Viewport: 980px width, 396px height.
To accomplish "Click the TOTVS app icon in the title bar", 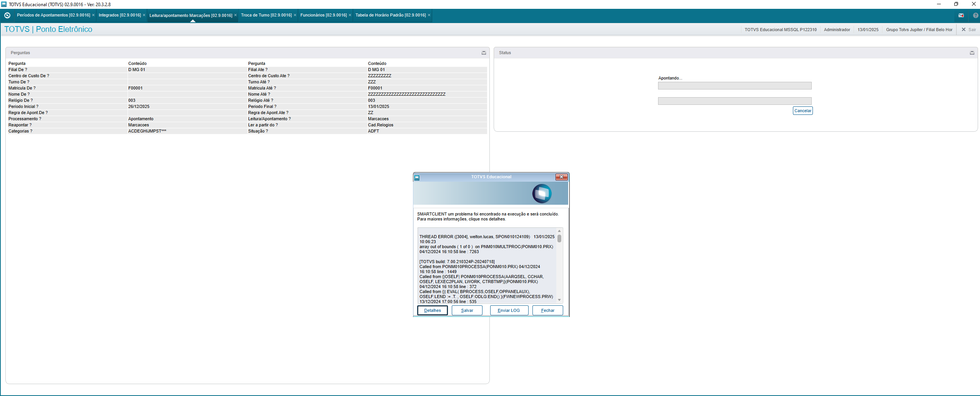I will tap(4, 4).
